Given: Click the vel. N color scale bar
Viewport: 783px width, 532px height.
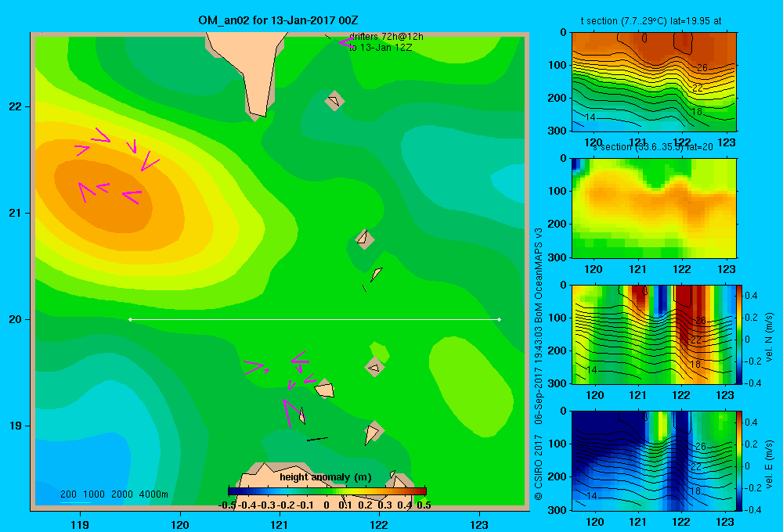Looking at the screenshot, I should [739, 334].
